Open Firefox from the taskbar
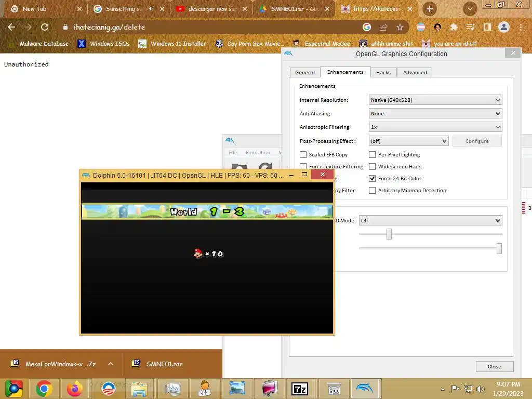Screen dimensions: 532x399 tap(74, 389)
